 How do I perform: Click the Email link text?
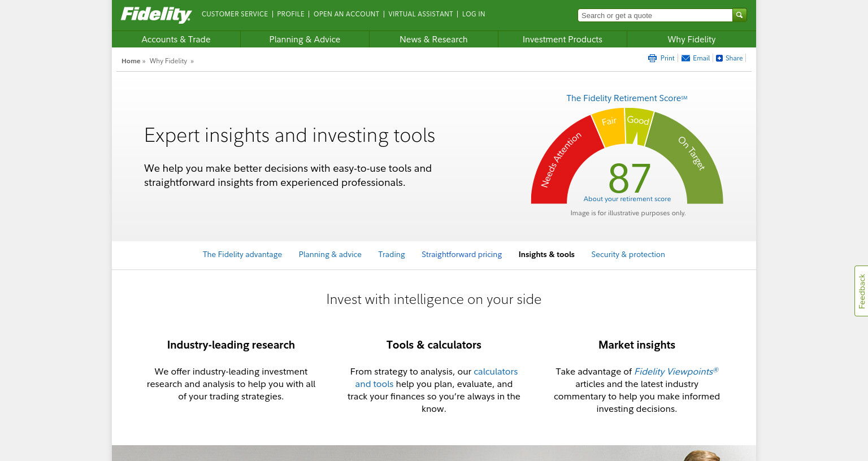tap(701, 58)
